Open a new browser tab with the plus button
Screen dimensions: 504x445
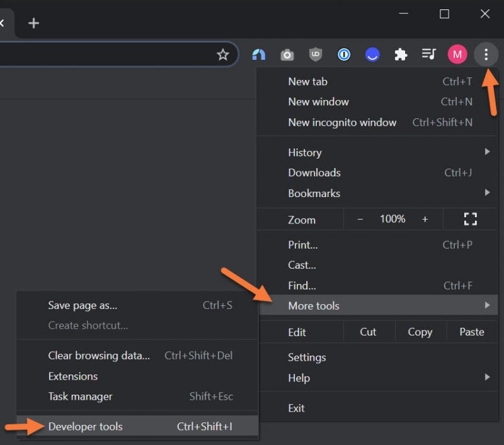[x=33, y=23]
